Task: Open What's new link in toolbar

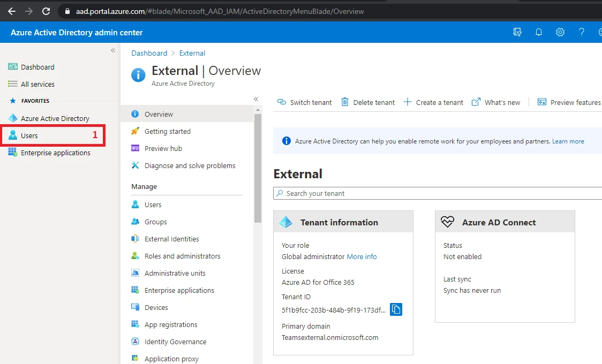Action: [x=496, y=102]
